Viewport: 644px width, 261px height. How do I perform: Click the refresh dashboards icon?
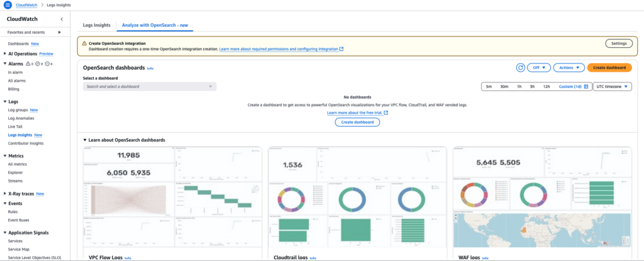(520, 67)
